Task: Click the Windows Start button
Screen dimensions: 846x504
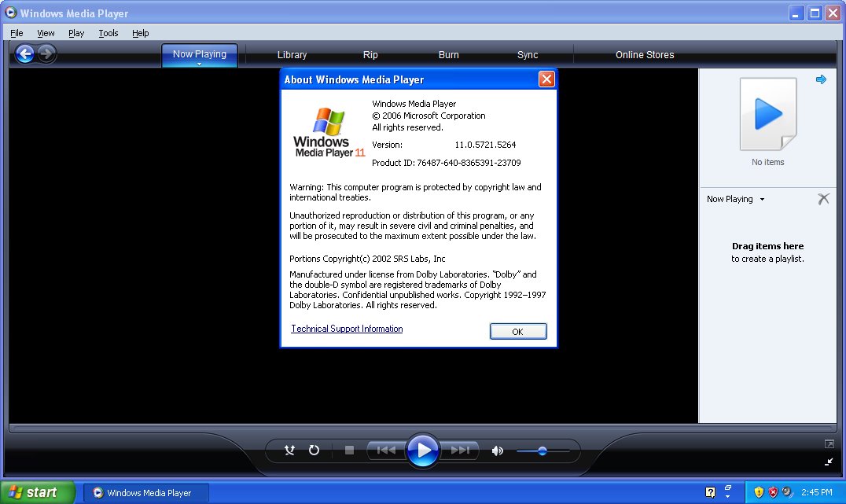Action: [x=36, y=492]
